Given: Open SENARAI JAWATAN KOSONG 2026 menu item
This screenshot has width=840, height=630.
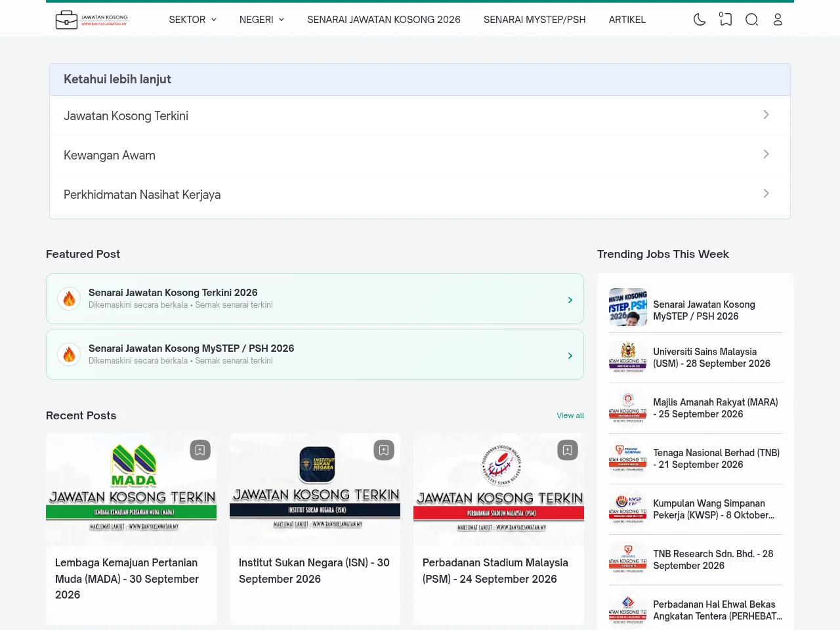Looking at the screenshot, I should pyautogui.click(x=384, y=20).
